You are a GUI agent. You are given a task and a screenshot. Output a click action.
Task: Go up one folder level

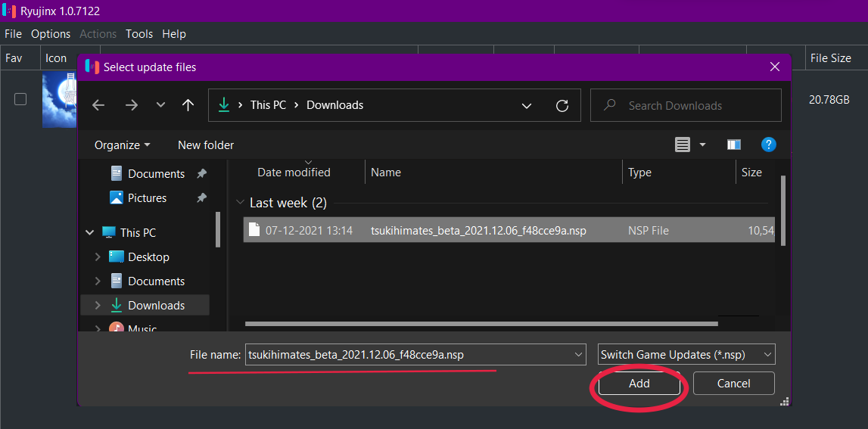[x=188, y=105]
